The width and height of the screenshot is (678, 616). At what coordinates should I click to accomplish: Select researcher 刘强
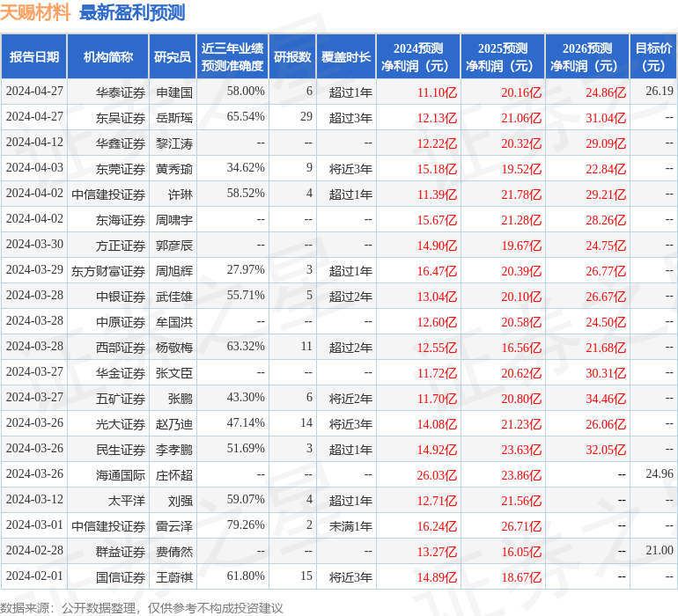pos(181,501)
